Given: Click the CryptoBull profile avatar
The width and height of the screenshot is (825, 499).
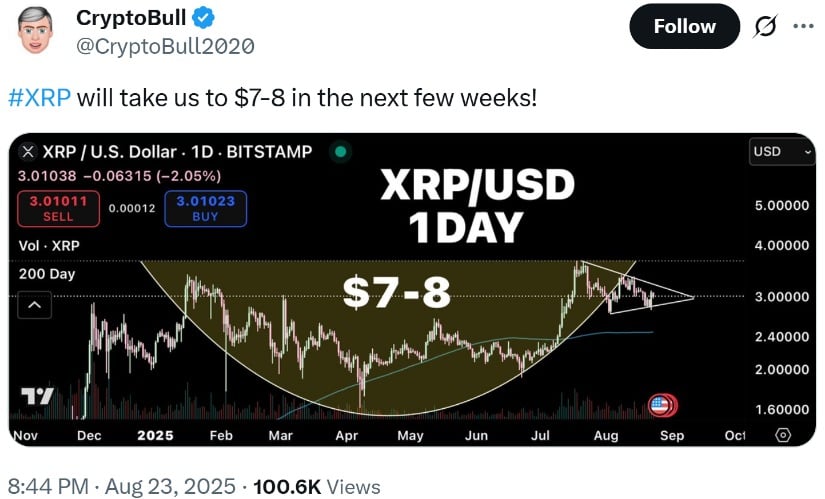Looking at the screenshot, I should [x=35, y=31].
